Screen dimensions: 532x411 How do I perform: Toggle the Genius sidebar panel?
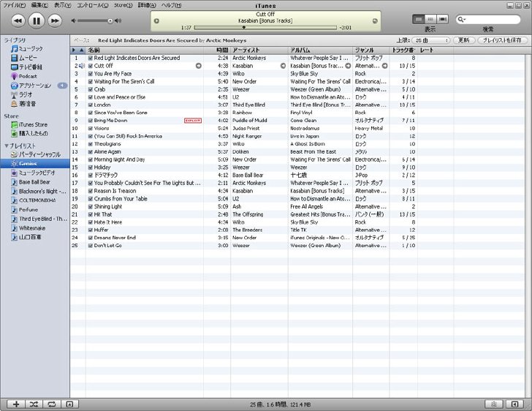pos(514,404)
